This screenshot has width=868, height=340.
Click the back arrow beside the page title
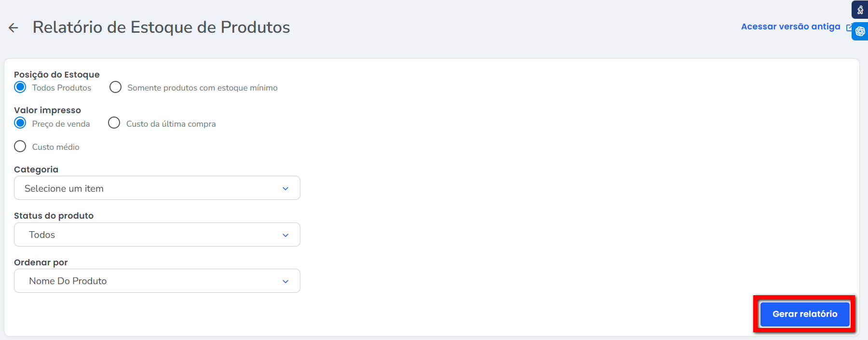(14, 28)
